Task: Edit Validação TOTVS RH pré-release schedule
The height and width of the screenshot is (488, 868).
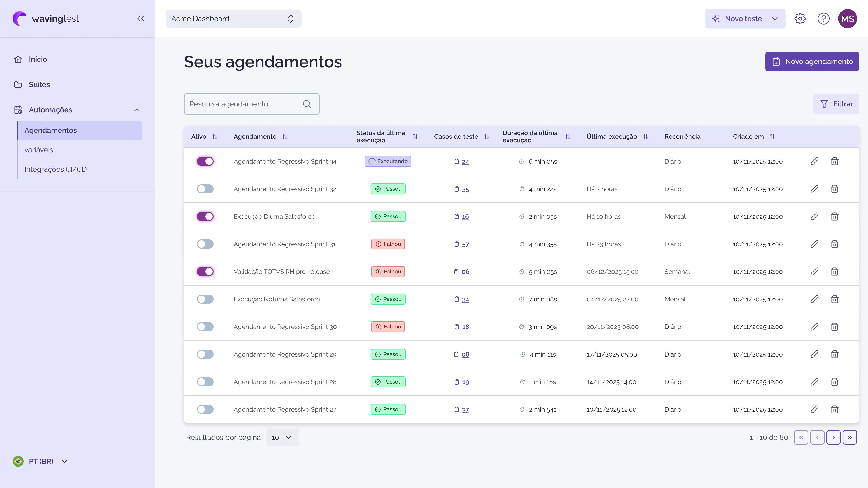Action: pos(814,271)
